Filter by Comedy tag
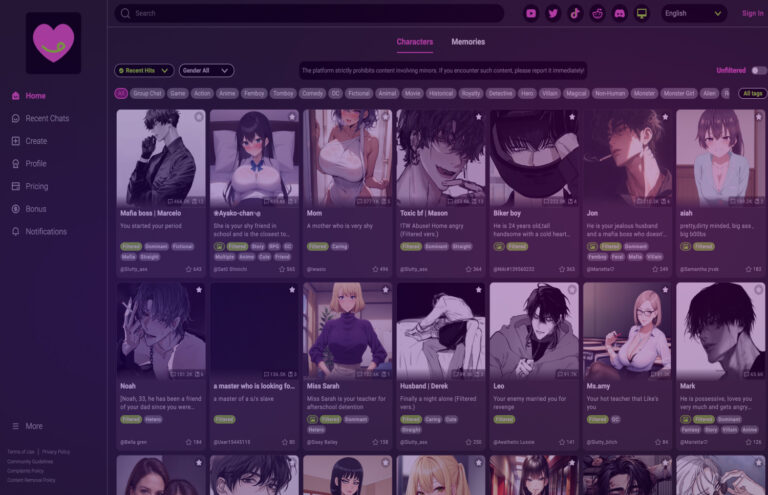768x495 pixels. 312,93
